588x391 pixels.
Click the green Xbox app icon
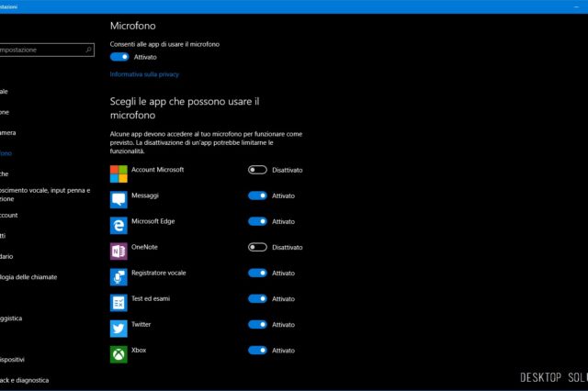(x=119, y=353)
